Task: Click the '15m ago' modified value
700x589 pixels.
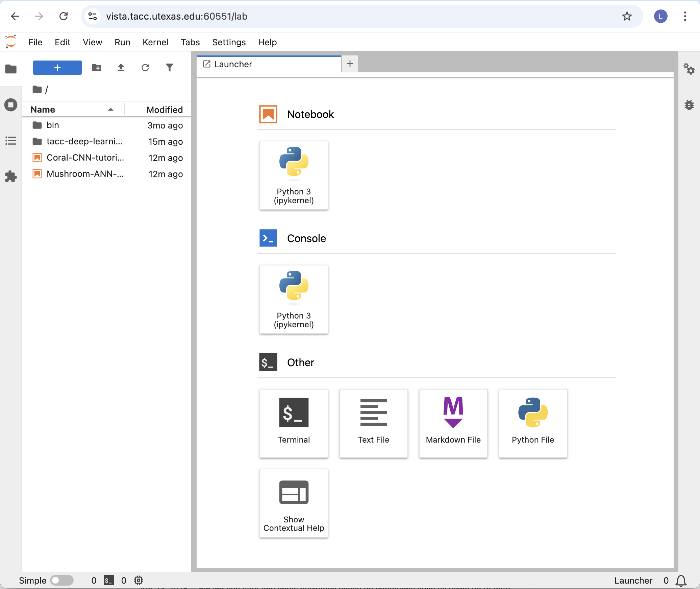Action: 166,142
